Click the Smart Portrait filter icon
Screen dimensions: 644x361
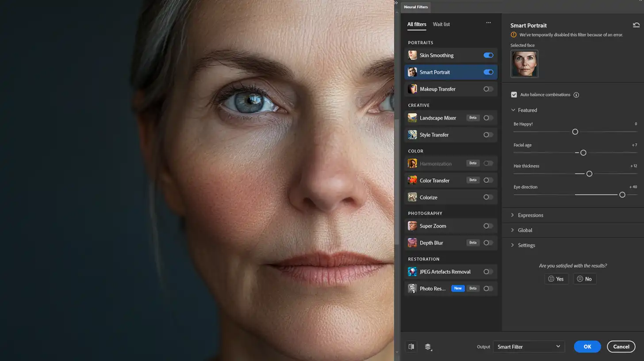pyautogui.click(x=412, y=72)
